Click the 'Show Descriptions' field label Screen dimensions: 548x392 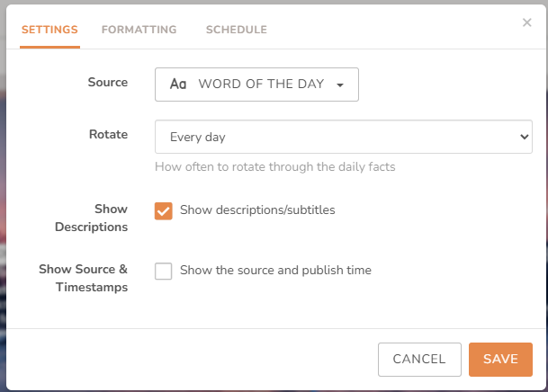(x=91, y=218)
